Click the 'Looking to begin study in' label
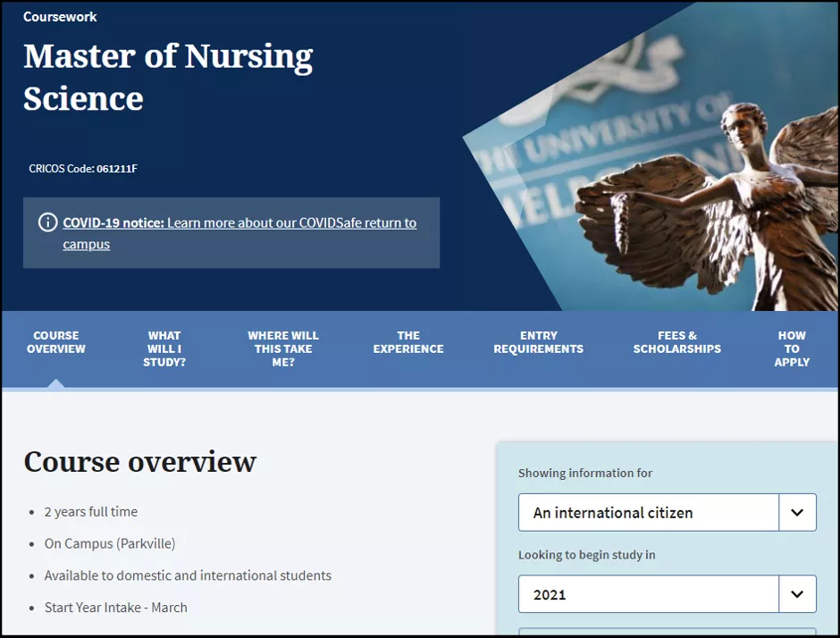This screenshot has width=840, height=638. point(586,555)
